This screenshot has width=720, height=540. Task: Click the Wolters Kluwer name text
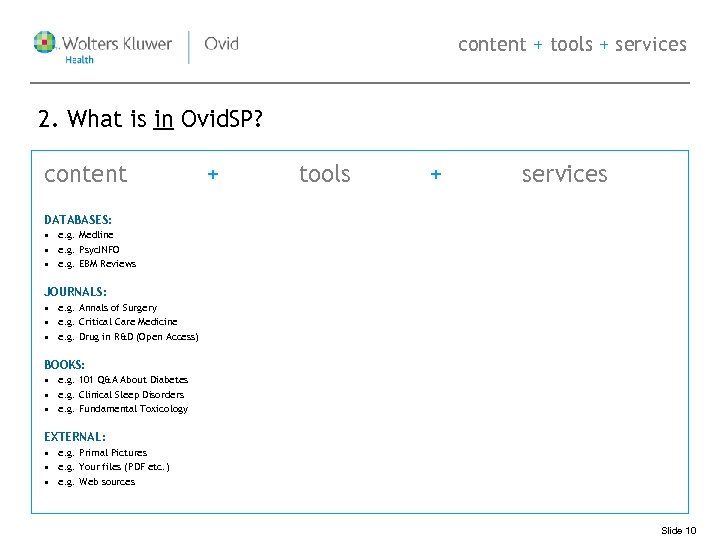tap(117, 44)
